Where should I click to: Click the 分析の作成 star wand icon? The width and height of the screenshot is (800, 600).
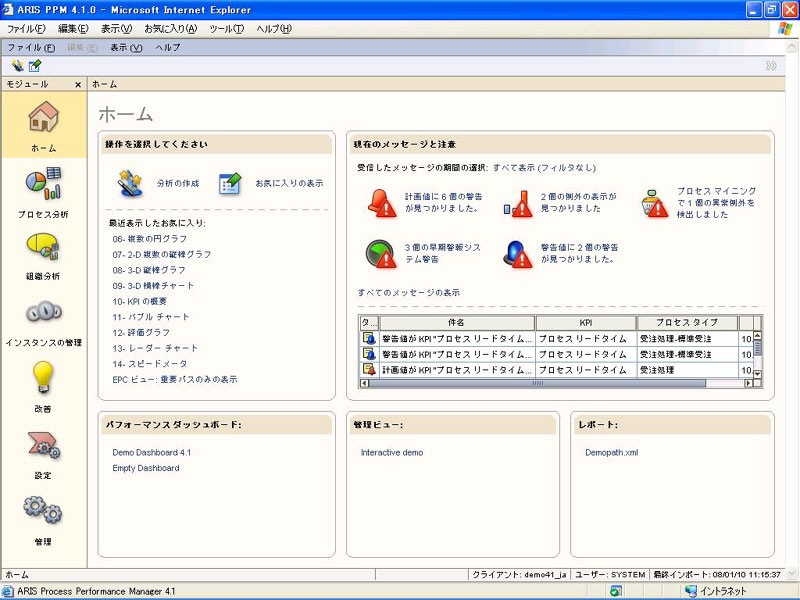[130, 183]
